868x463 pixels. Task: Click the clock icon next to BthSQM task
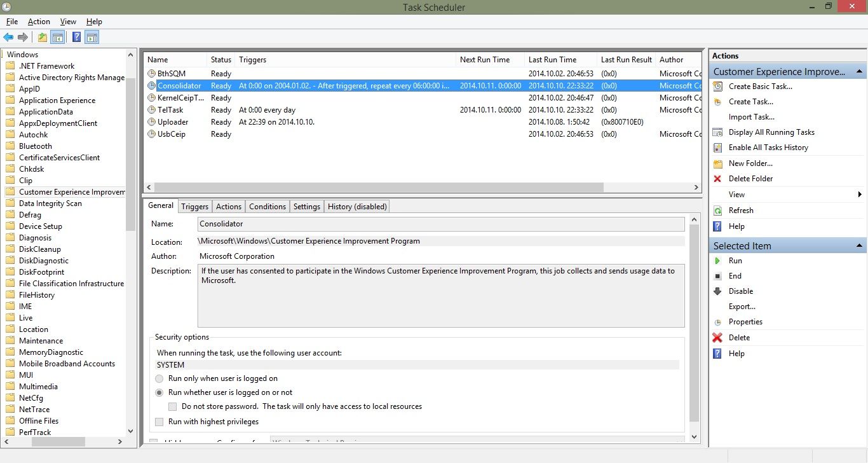click(x=152, y=74)
